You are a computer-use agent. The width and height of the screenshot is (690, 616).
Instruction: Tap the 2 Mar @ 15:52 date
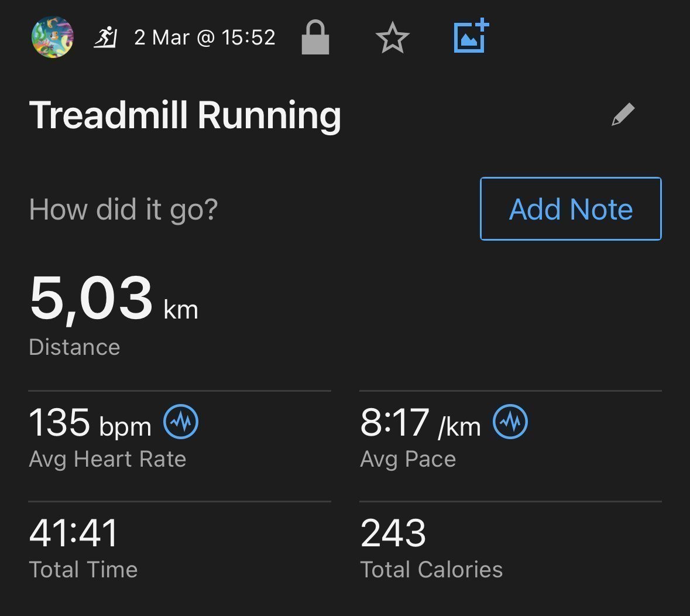click(x=205, y=37)
